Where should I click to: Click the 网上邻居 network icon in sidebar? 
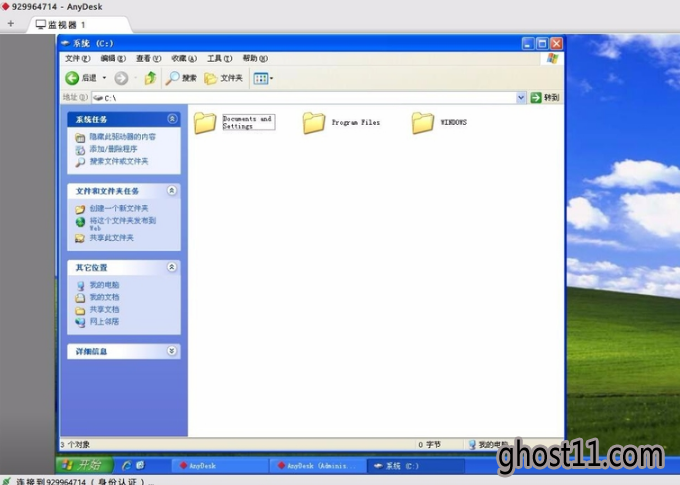coord(80,322)
